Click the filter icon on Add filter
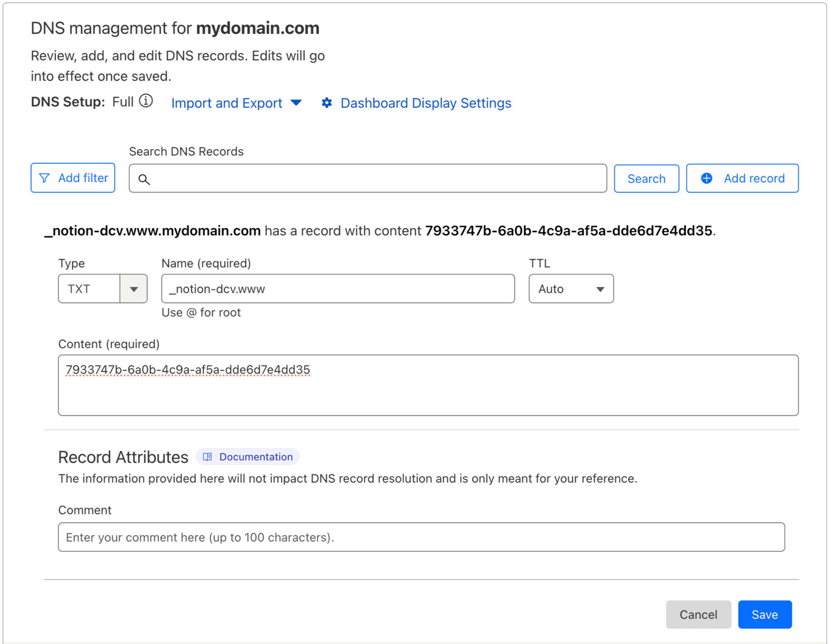 45,178
